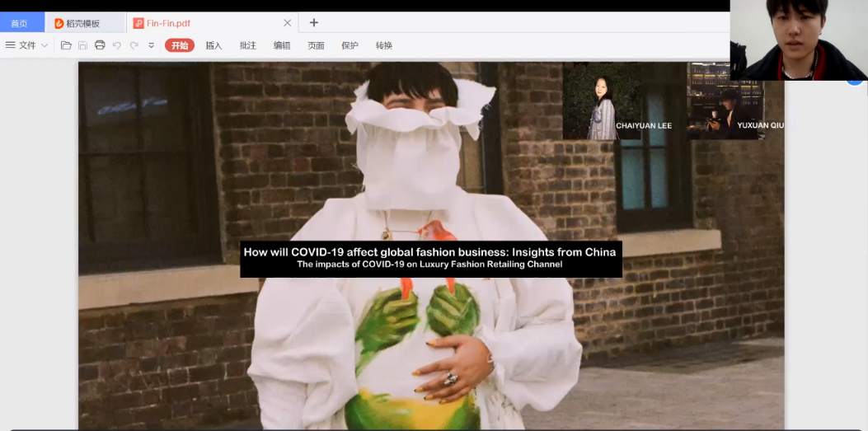
Task: Select the Fin-Fin.pdf document tab
Action: point(169,23)
